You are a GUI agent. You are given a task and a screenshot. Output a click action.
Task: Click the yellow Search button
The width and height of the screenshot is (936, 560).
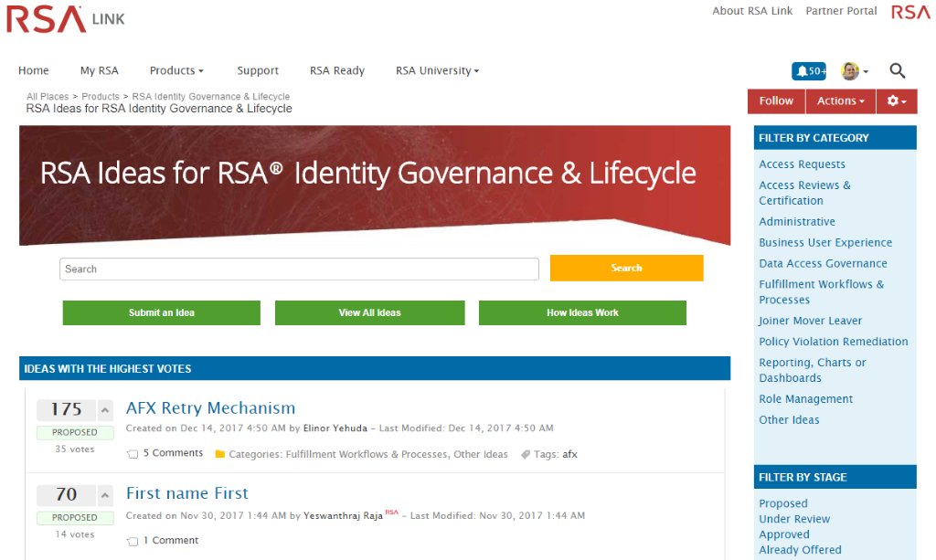click(x=627, y=269)
